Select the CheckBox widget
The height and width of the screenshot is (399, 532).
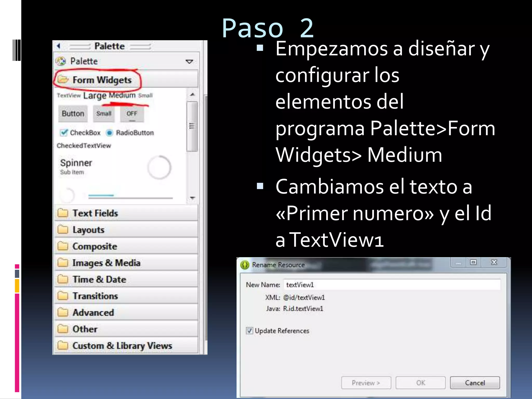pos(80,132)
